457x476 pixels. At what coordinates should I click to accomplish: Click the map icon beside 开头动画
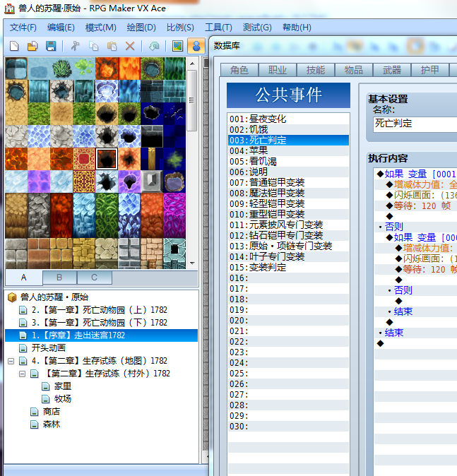tap(23, 348)
